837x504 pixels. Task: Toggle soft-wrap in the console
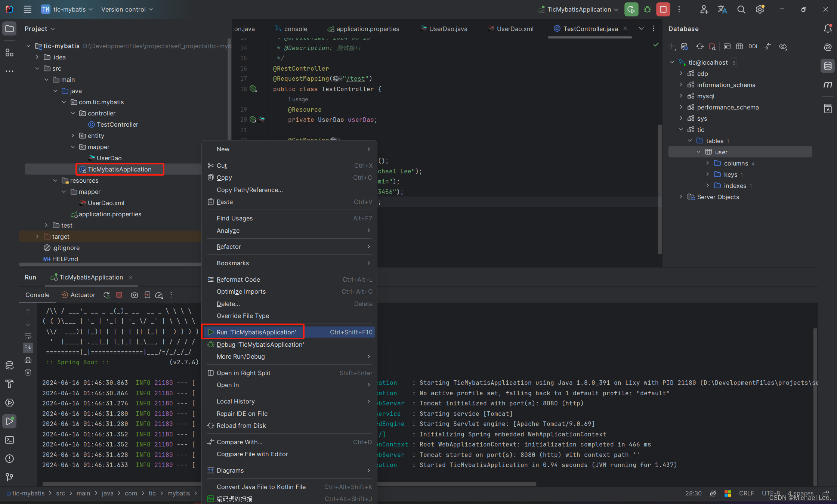[28, 336]
